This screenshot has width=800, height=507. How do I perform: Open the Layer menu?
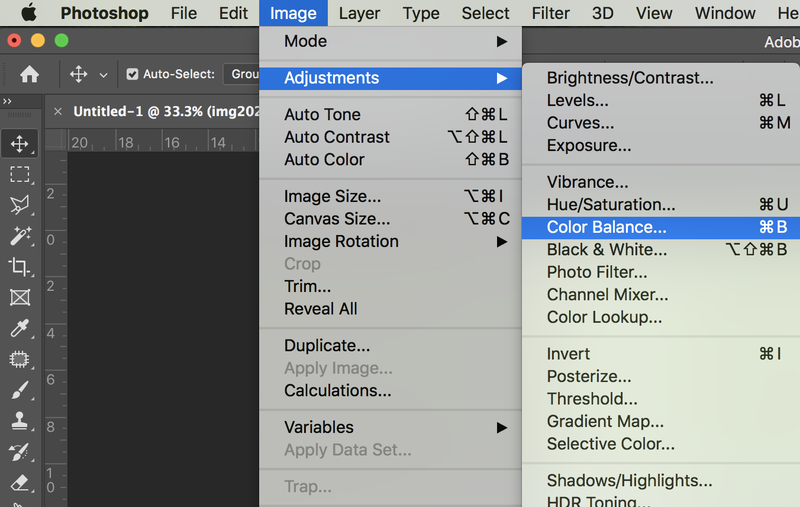point(359,13)
